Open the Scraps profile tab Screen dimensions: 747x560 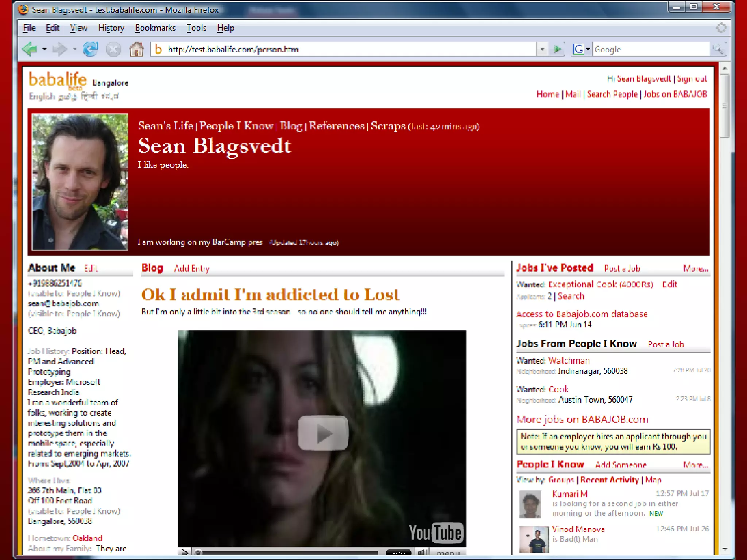coord(388,126)
